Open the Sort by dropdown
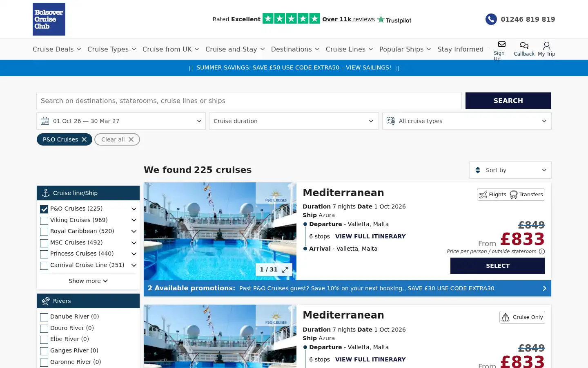Viewport: 588px width, 368px height. (510, 170)
